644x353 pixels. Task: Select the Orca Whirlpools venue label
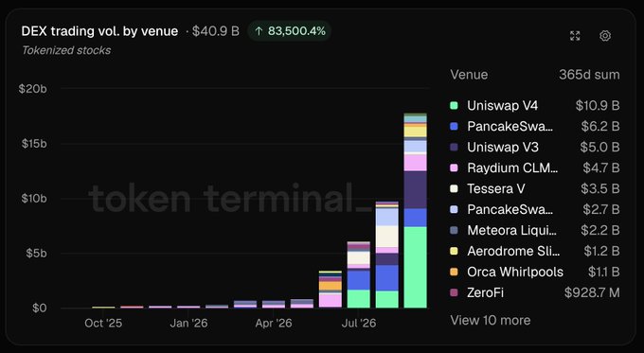click(x=515, y=272)
